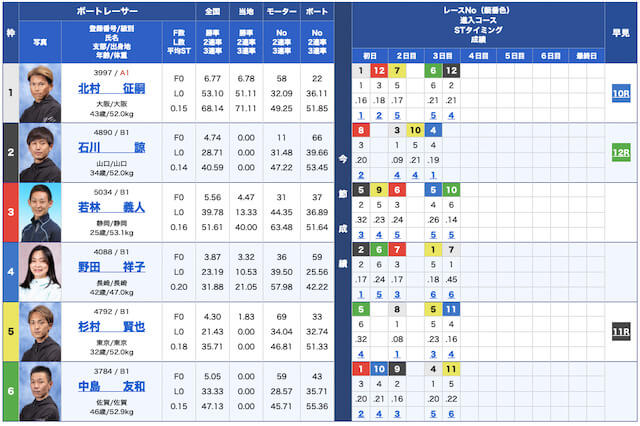
Task: Click red race 12 cell in 北村's row
Action: pyautogui.click(x=379, y=70)
